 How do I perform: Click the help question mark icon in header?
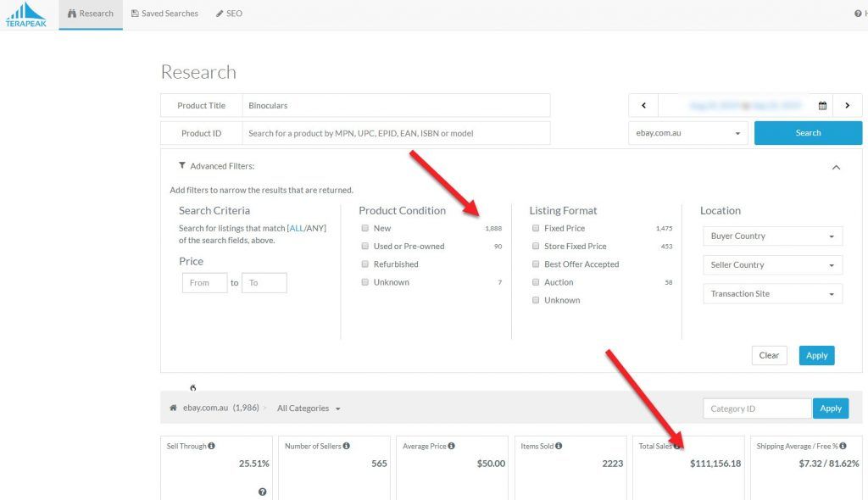858,14
